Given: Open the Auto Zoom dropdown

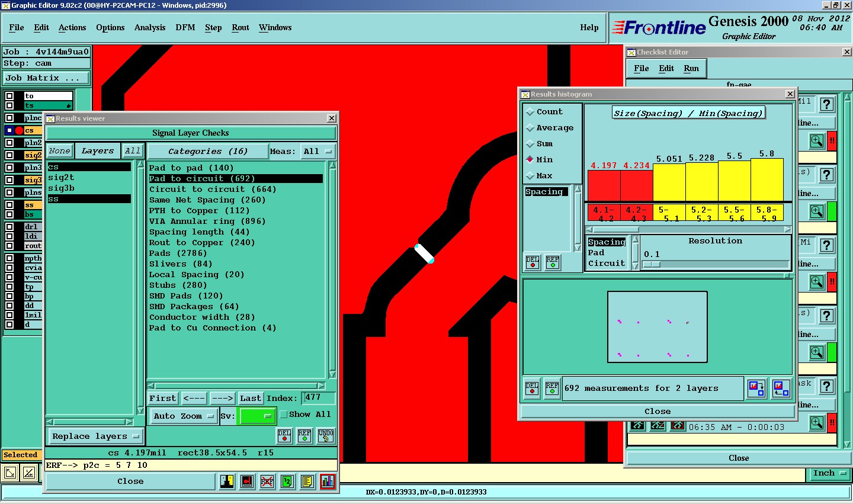Looking at the screenshot, I should [x=183, y=416].
